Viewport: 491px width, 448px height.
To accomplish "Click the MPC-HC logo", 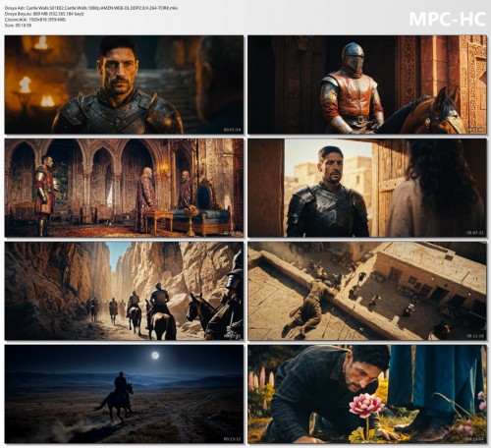I will click(447, 19).
